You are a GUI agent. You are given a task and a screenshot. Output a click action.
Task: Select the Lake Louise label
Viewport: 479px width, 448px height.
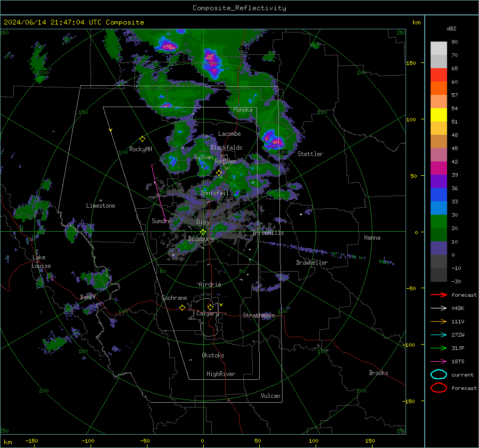[x=41, y=262]
